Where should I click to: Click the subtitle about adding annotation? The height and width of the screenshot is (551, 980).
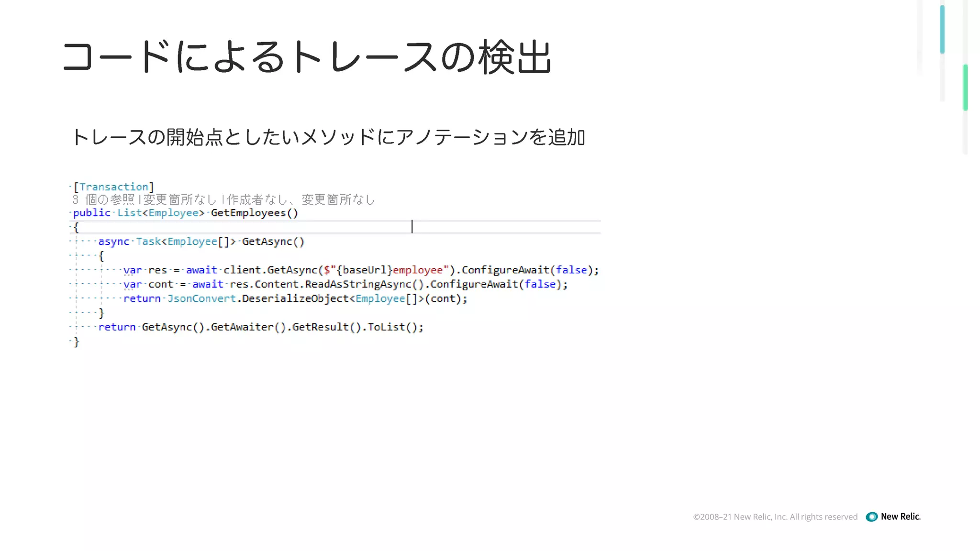tap(328, 137)
